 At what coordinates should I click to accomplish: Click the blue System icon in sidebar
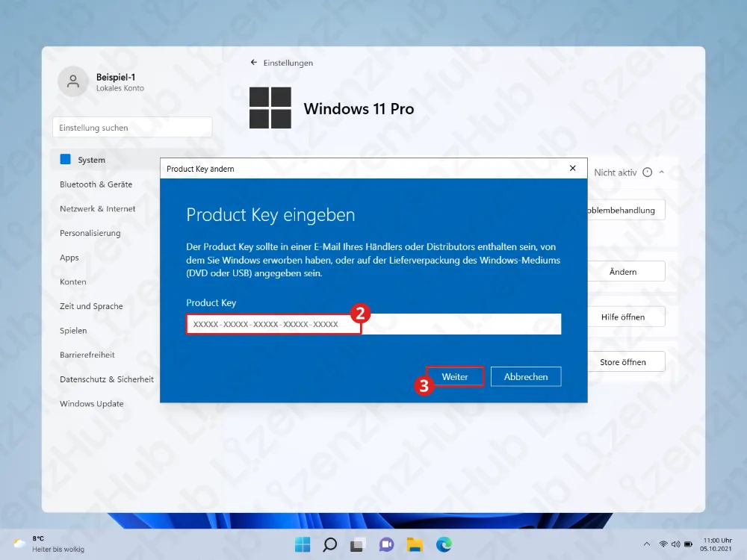[x=65, y=159]
